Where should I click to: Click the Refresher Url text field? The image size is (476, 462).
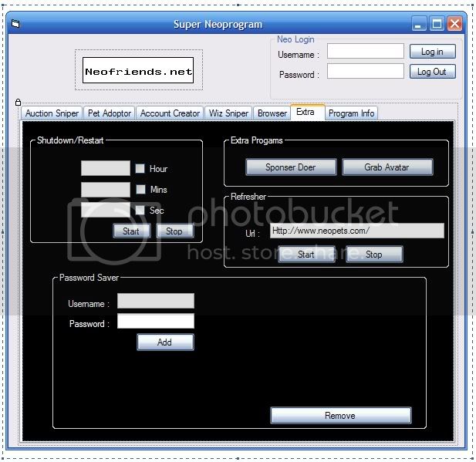tap(356, 231)
